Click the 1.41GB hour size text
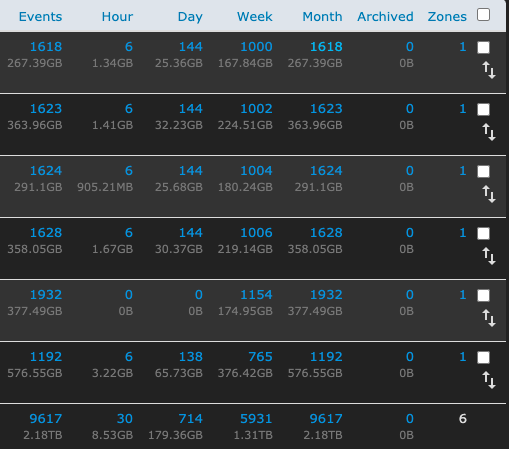 click(113, 125)
